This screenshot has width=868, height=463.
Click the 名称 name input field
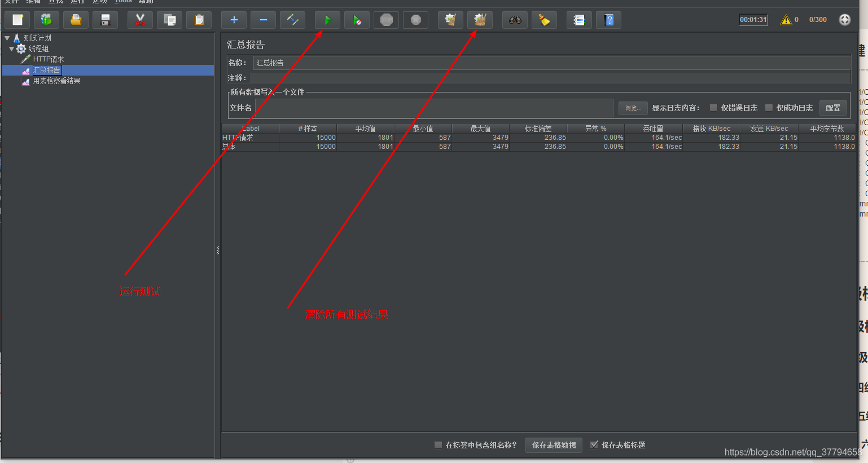[551, 63]
